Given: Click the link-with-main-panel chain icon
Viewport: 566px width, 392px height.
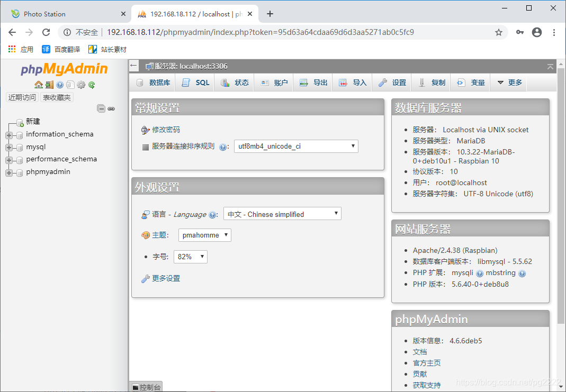Looking at the screenshot, I should point(111,108).
